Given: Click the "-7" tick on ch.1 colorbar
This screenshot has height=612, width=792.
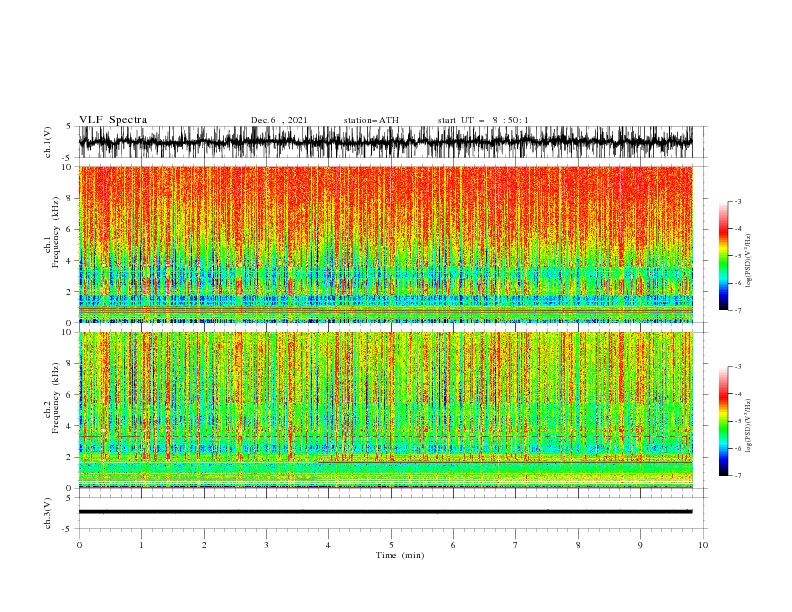Looking at the screenshot, I should point(737,310).
